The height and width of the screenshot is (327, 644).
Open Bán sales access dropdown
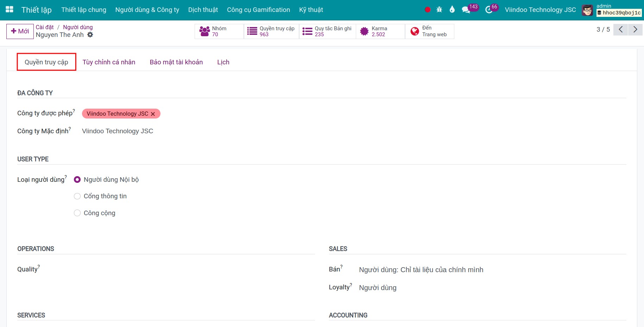pos(492,270)
